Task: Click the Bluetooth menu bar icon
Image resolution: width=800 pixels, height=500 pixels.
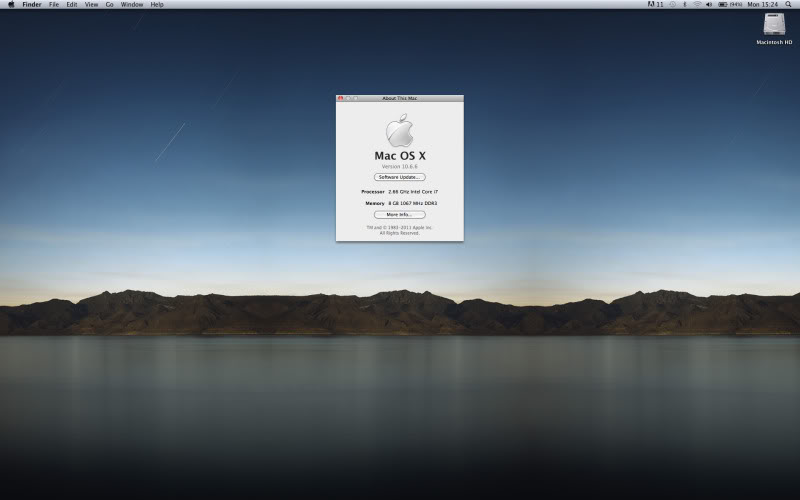Action: pyautogui.click(x=684, y=4)
